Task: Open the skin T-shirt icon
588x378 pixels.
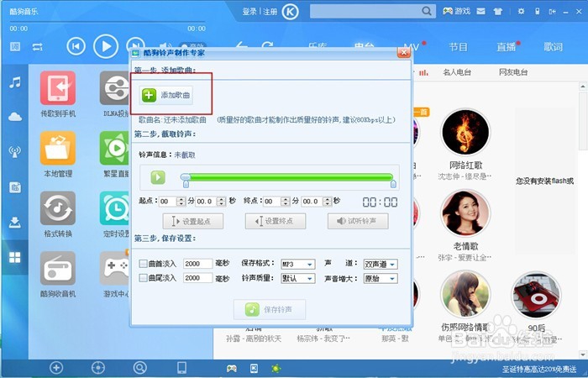Action: pos(498,12)
